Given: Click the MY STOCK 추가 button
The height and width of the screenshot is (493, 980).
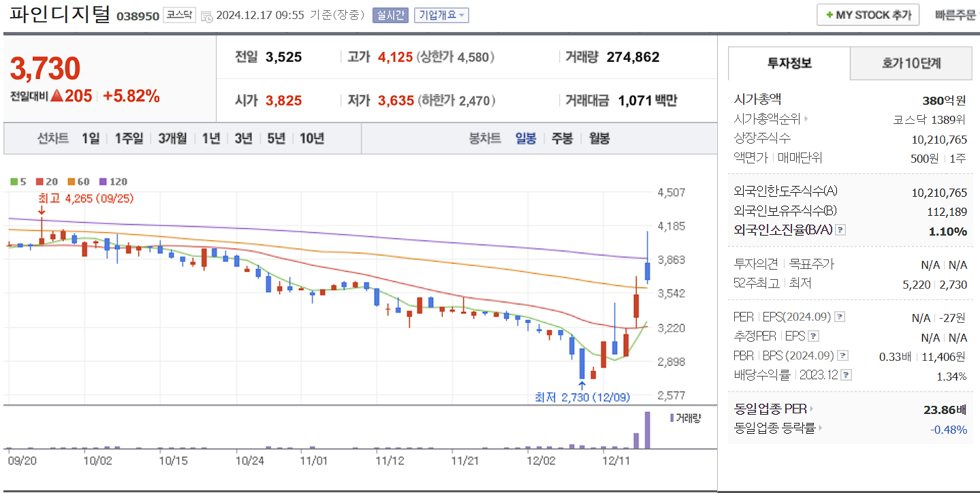Looking at the screenshot, I should (x=867, y=14).
